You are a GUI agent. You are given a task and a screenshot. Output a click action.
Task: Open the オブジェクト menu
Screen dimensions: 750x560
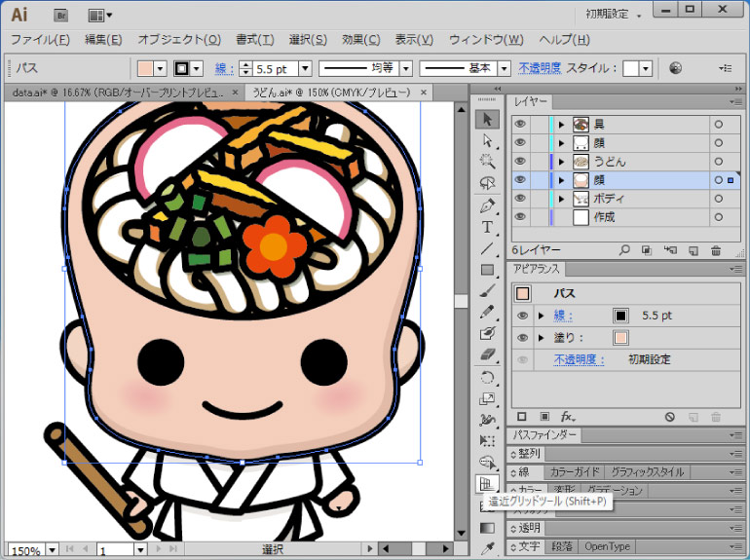coord(178,40)
